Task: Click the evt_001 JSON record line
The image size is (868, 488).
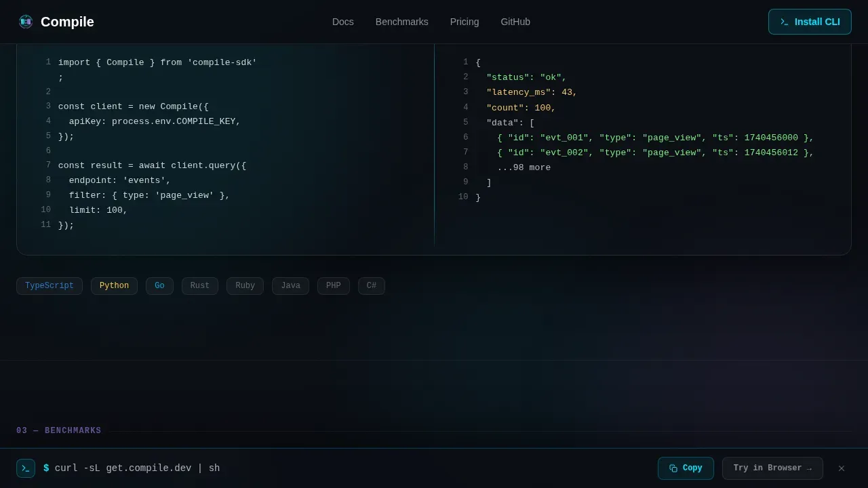Action: [655, 138]
